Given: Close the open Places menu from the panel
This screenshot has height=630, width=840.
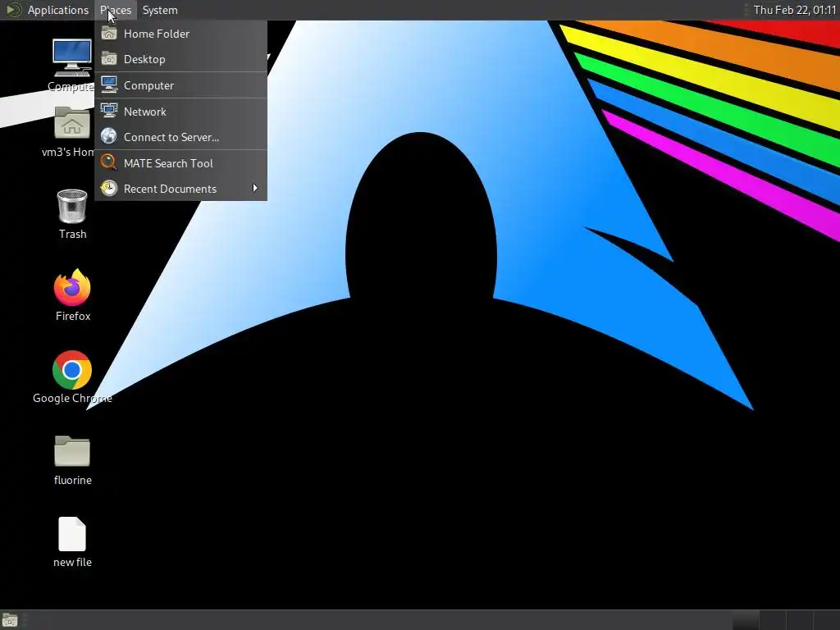Looking at the screenshot, I should (116, 10).
